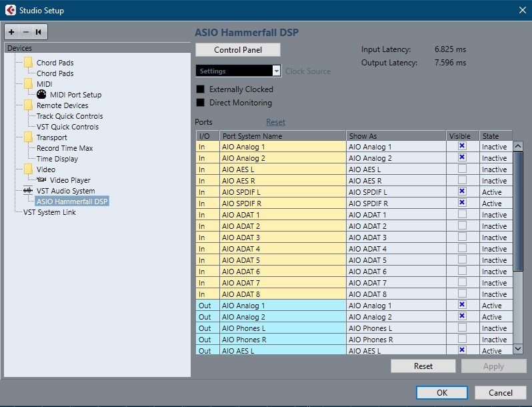
Task: Click the MIDI folder icon
Action: (x=28, y=84)
